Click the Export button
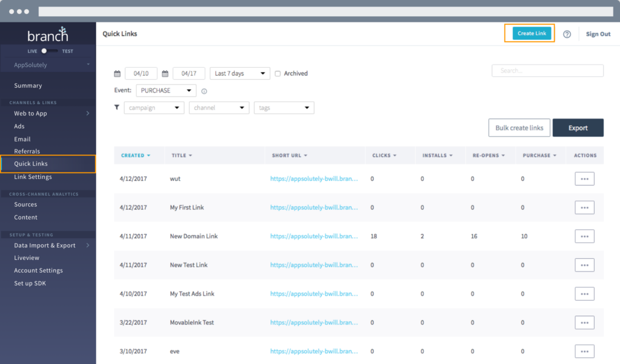This screenshot has width=620, height=364. 578,128
